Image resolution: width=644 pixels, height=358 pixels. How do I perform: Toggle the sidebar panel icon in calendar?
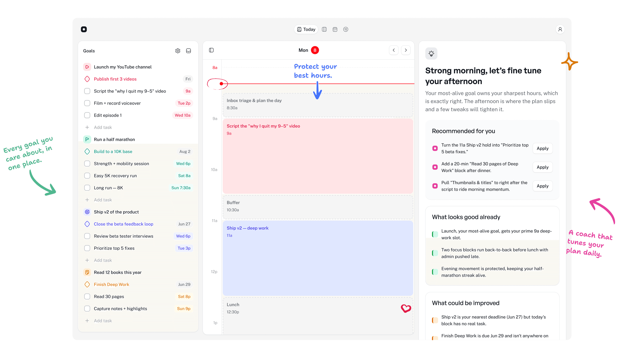pos(211,50)
